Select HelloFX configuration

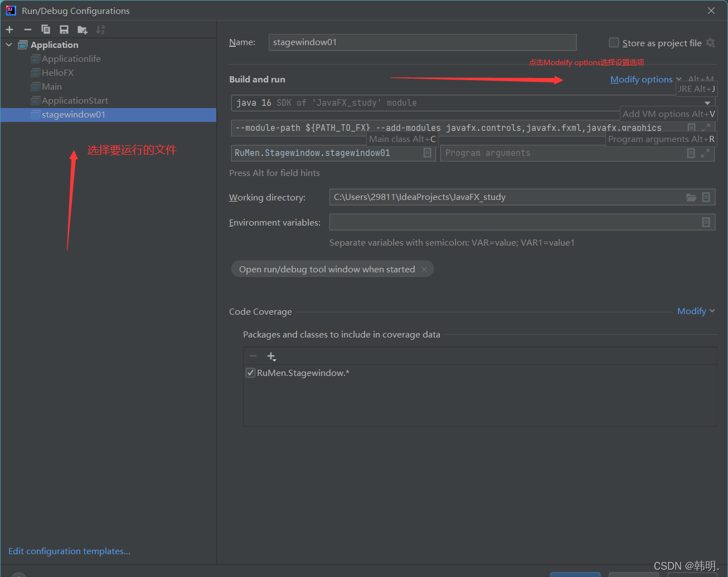[x=57, y=72]
